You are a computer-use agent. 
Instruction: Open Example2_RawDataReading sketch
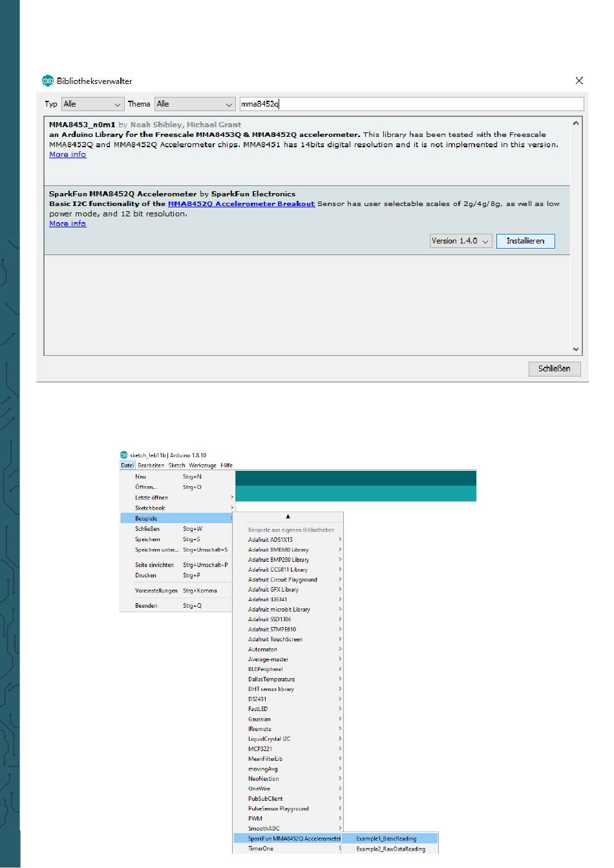coord(390,849)
